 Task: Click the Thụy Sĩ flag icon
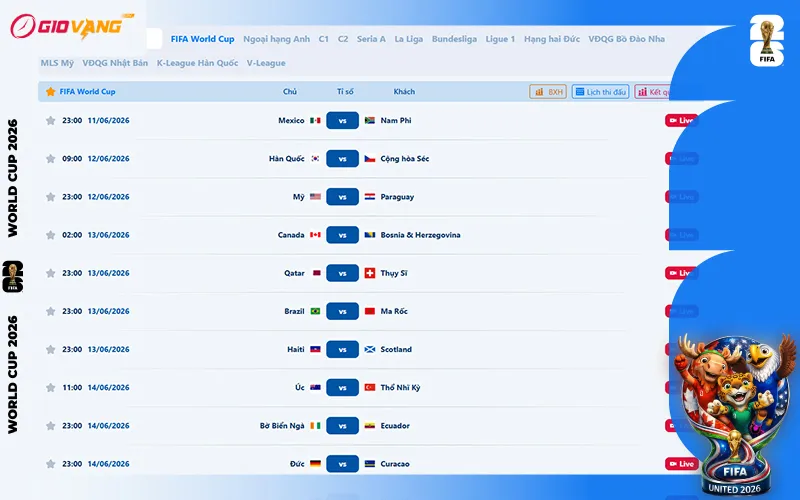(370, 273)
